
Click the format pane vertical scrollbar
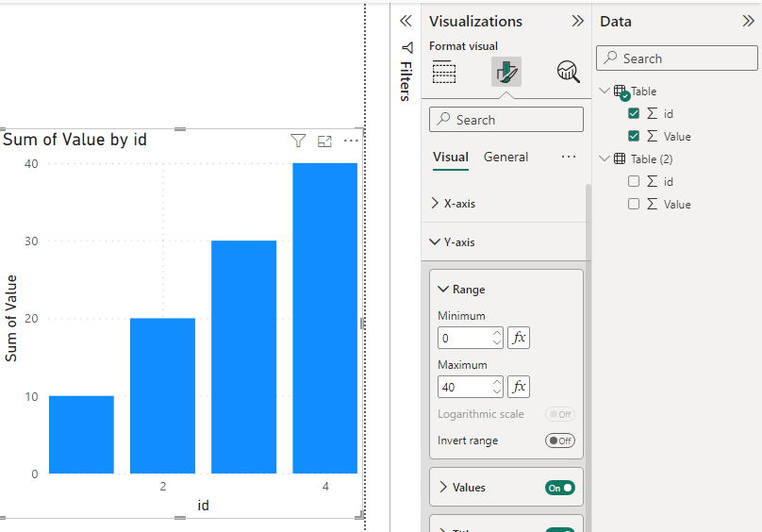[588, 357]
